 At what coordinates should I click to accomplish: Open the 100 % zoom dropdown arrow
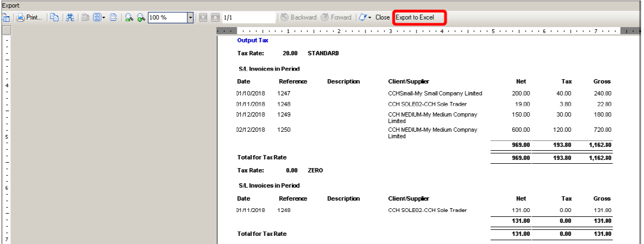190,18
